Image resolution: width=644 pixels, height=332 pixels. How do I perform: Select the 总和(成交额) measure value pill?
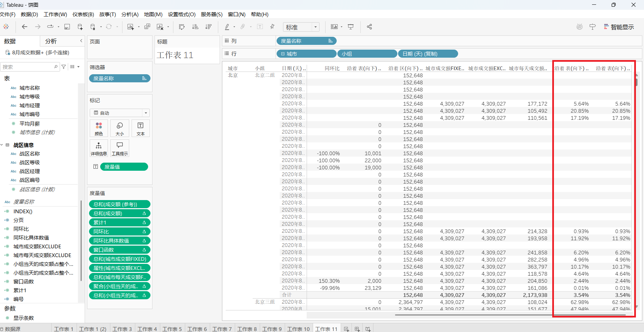coord(120,213)
